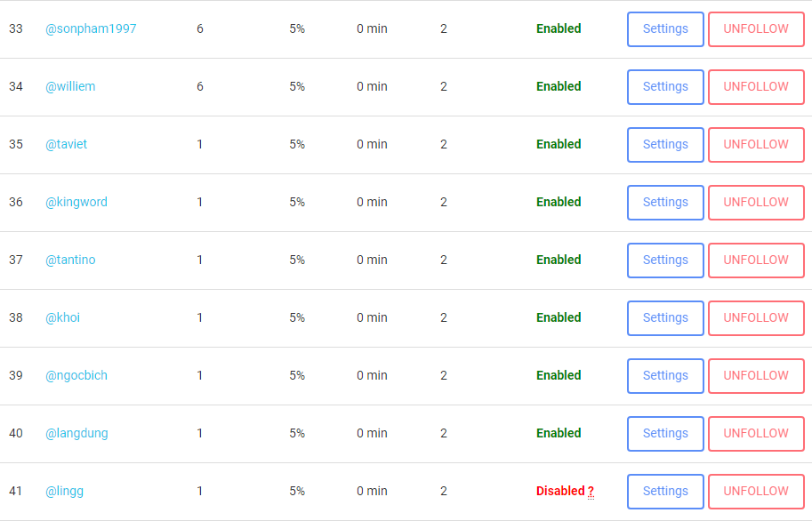This screenshot has width=812, height=521.
Task: Unfollow @taviet
Action: 756,145
